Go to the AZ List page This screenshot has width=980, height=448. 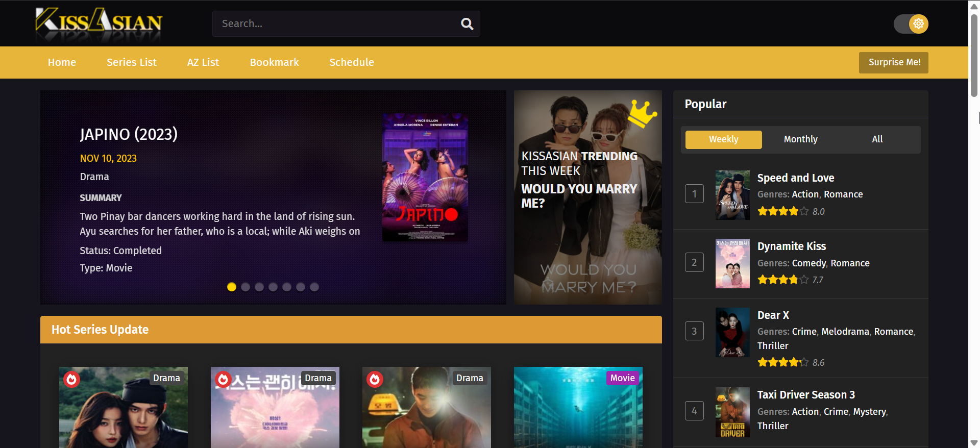(x=203, y=62)
